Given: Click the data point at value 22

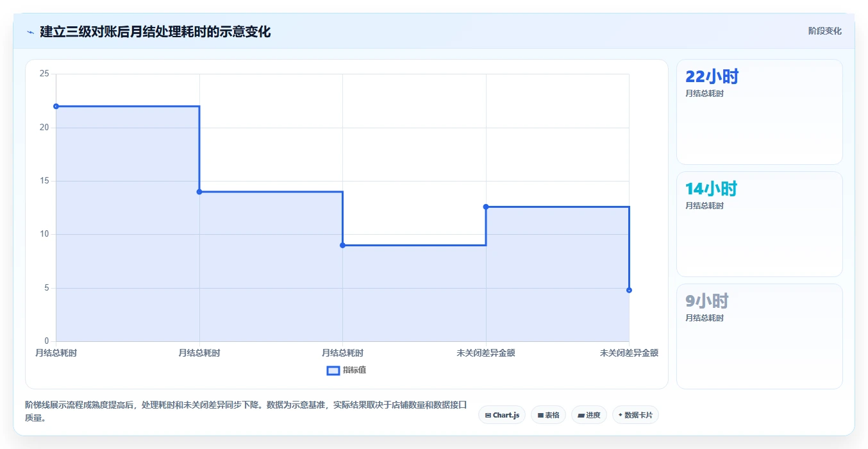Looking at the screenshot, I should (56, 106).
